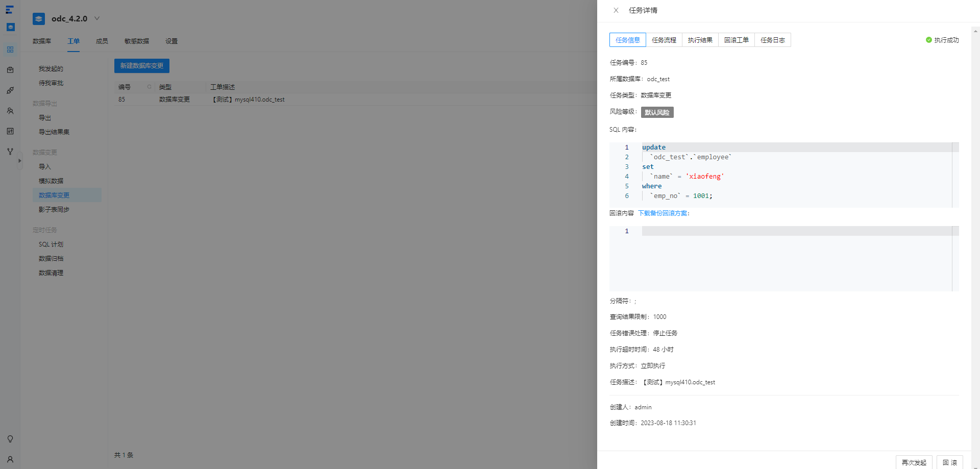Screen dimensions: 980x469
Task: Open the 数据库 tab
Action: pyautogui.click(x=42, y=41)
